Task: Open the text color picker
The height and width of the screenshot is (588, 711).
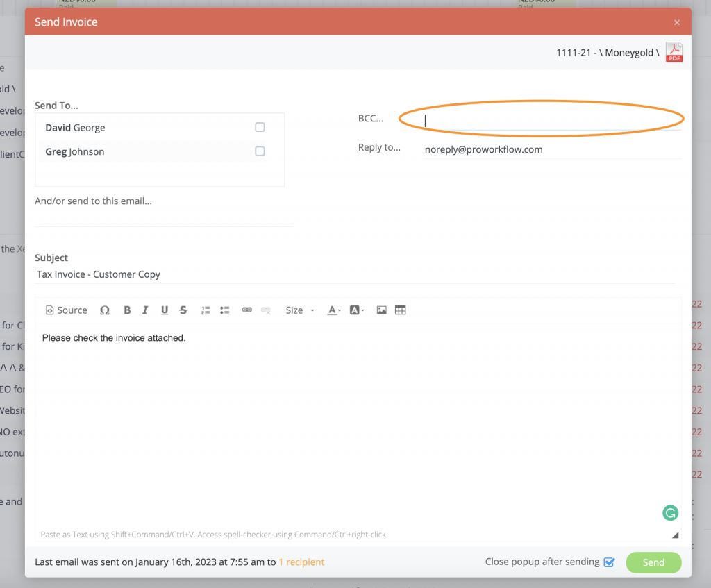Action: pos(334,310)
